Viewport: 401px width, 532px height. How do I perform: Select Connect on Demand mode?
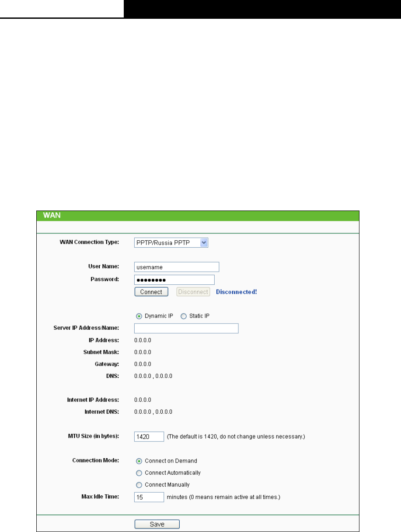click(139, 461)
